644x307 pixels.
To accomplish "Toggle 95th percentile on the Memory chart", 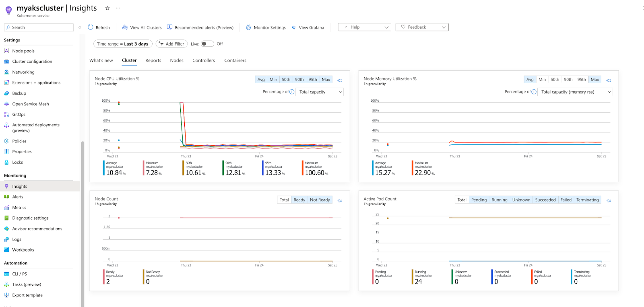I will point(582,80).
